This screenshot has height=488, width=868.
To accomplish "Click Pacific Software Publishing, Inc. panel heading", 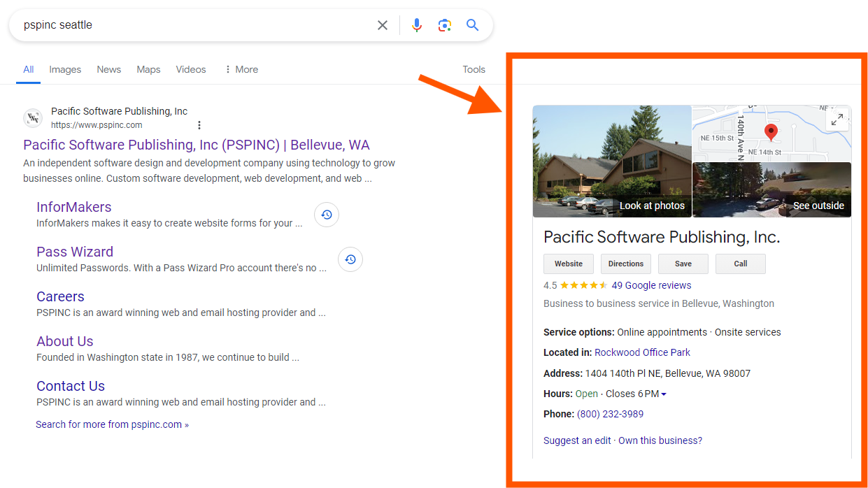I will pyautogui.click(x=662, y=237).
